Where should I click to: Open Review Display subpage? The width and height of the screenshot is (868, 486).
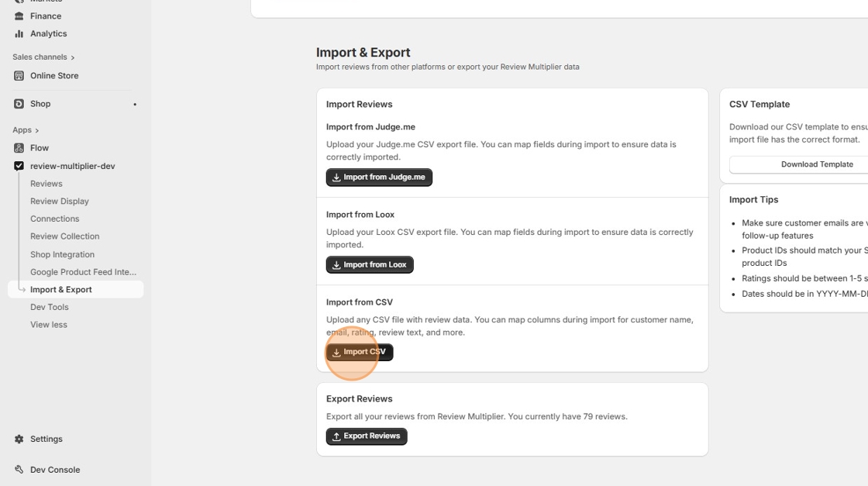[59, 202]
